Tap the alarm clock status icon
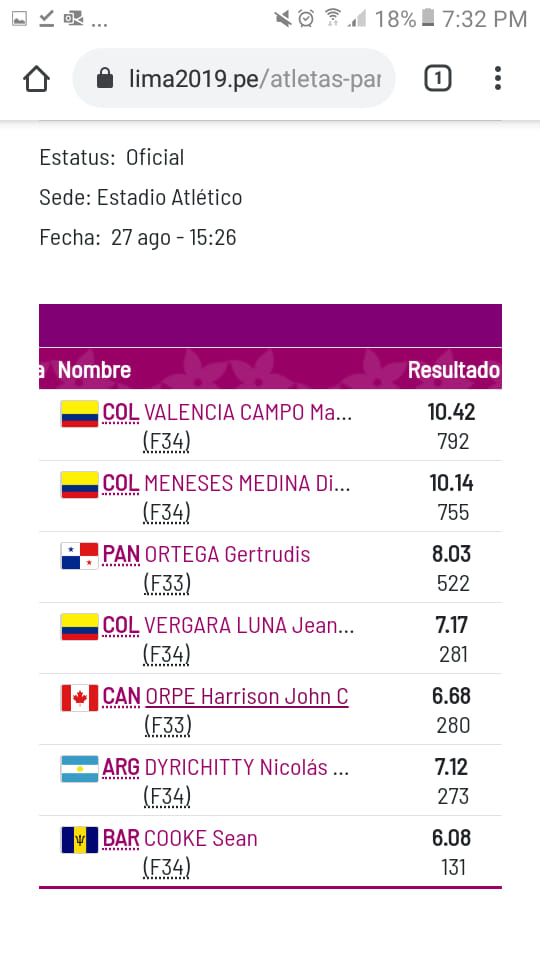The height and width of the screenshot is (960, 540). point(306,18)
